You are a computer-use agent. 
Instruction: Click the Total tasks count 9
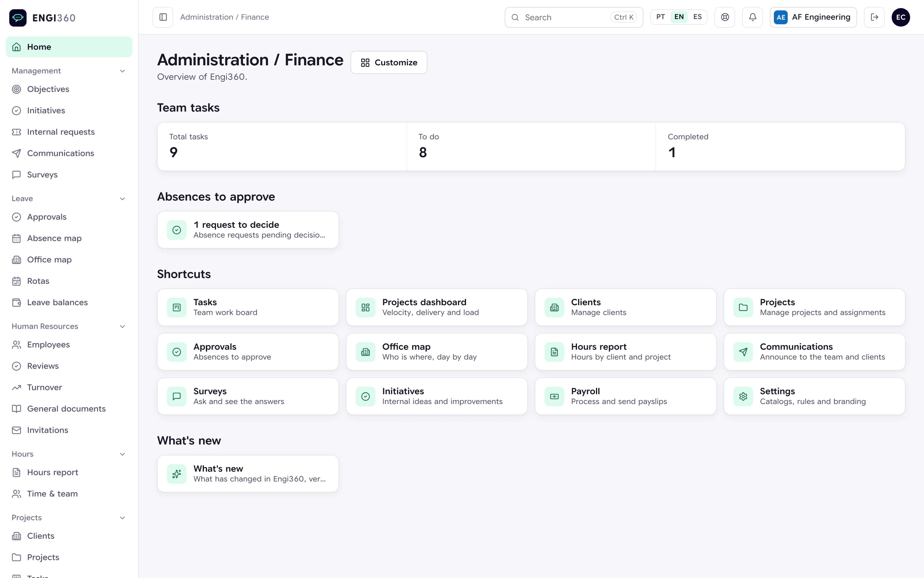tap(174, 153)
